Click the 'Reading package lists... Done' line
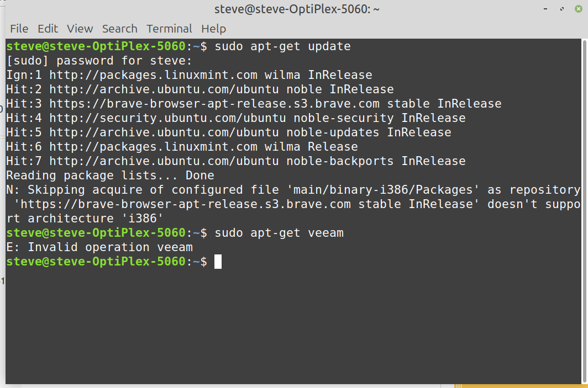The height and width of the screenshot is (388, 588). (x=110, y=176)
